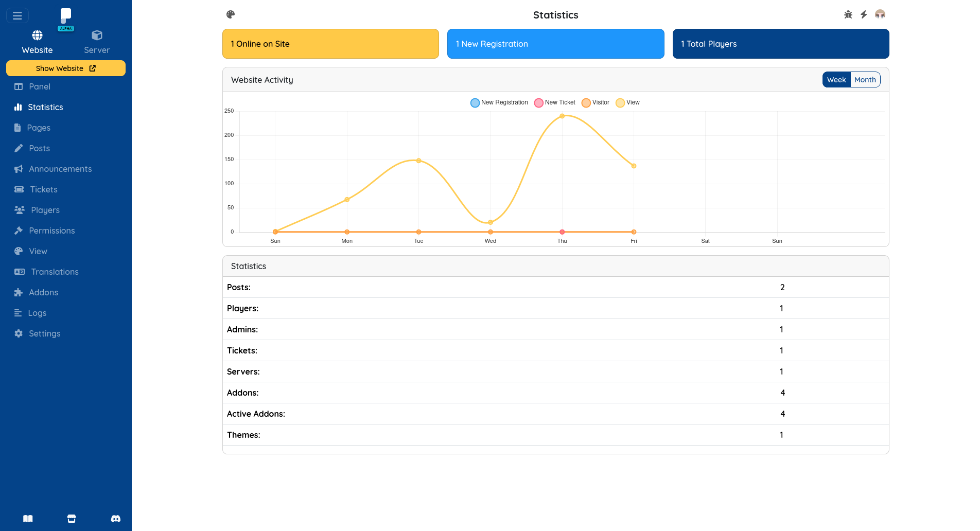Navigate to the Translations section
The width and height of the screenshot is (980, 531).
point(54,272)
